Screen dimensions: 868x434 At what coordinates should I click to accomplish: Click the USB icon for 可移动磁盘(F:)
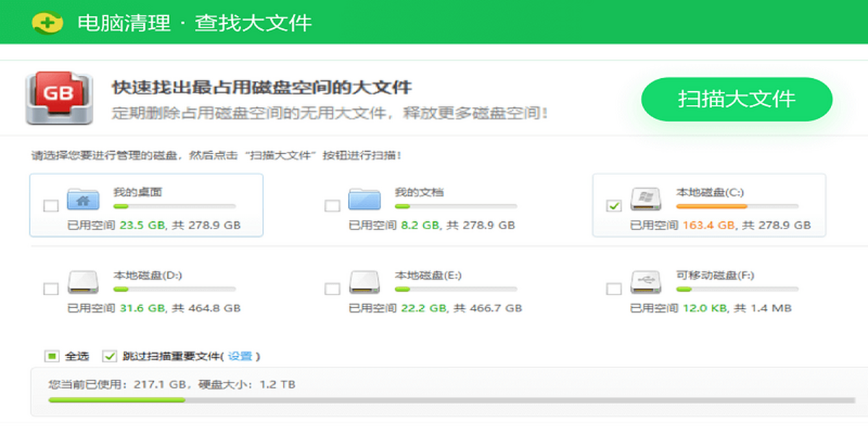point(646,285)
